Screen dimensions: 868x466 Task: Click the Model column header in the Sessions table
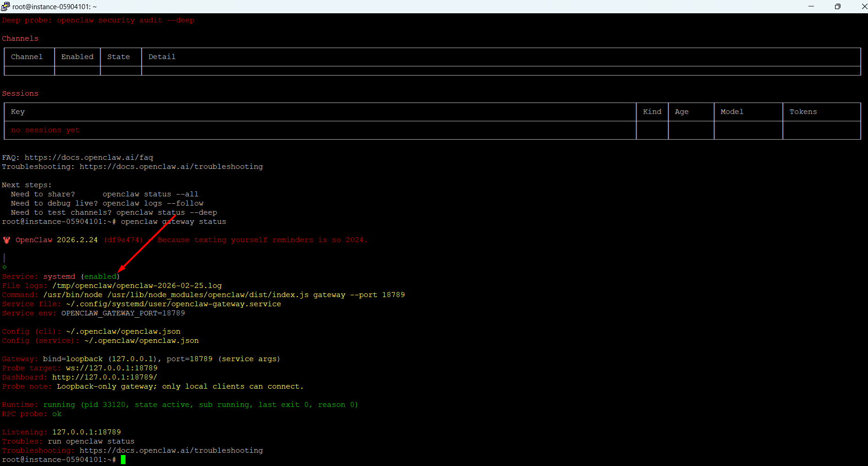[732, 112]
